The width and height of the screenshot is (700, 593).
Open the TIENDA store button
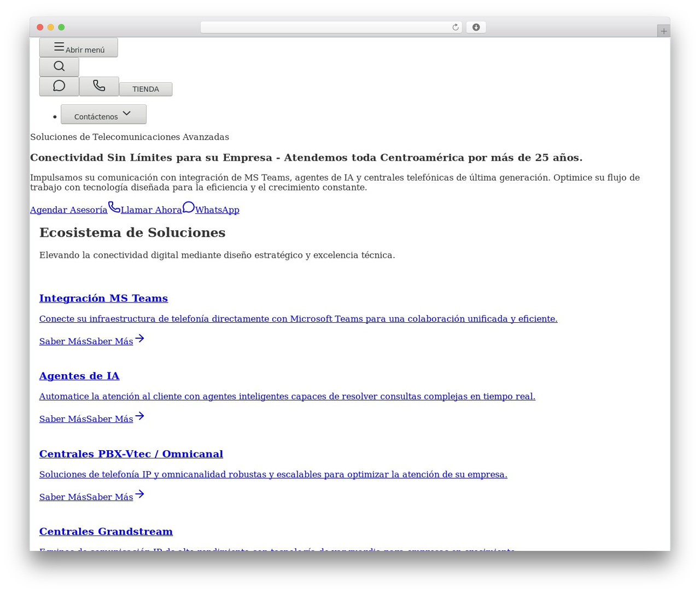[145, 89]
